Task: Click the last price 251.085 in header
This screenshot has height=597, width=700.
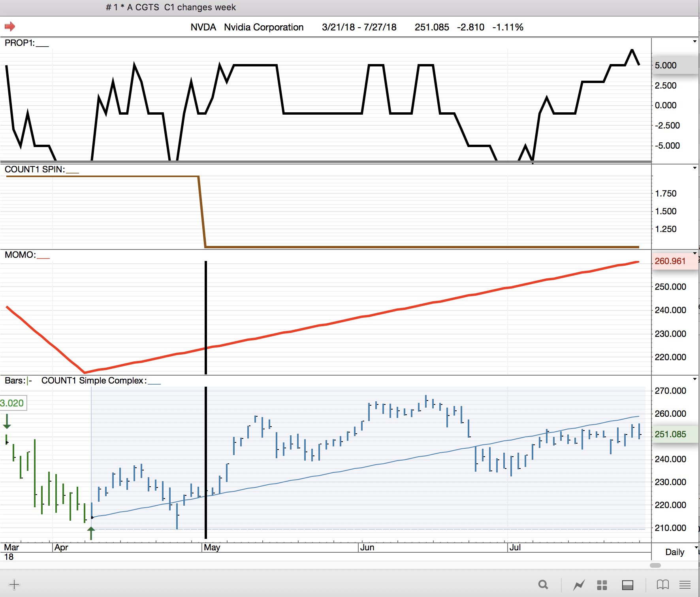Action: (432, 27)
